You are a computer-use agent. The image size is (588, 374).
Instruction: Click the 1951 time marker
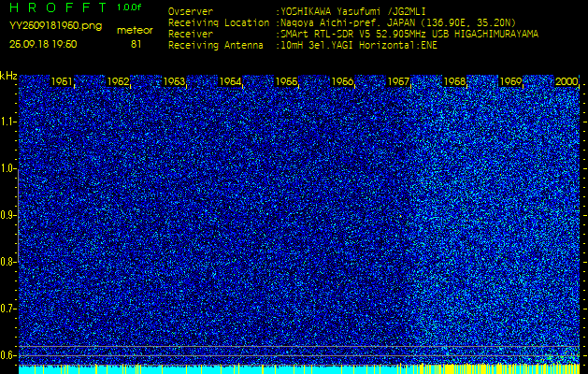[62, 81]
